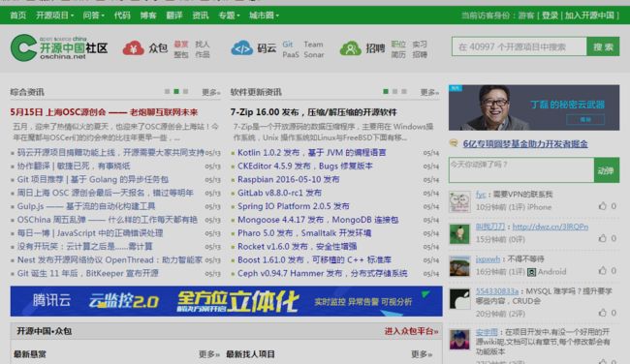Open the dwz.cn short URL link
Image resolution: width=630 pixels, height=364 pixels.
click(x=551, y=227)
